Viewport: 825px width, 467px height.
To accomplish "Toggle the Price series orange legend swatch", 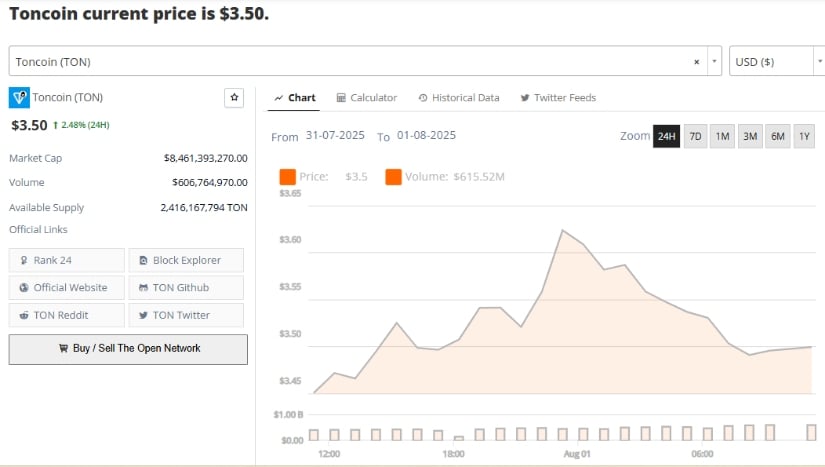I will pos(287,177).
